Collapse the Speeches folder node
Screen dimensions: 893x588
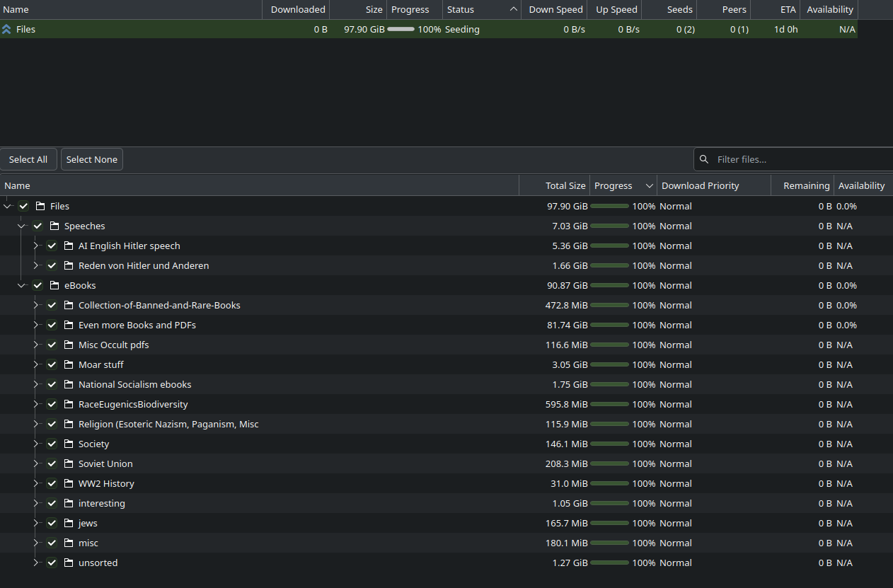pyautogui.click(x=22, y=226)
